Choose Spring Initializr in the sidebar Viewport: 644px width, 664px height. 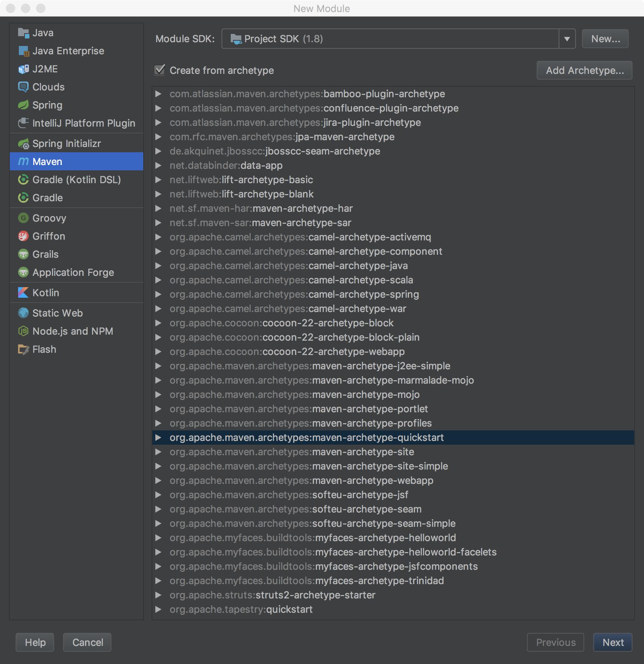(66, 144)
